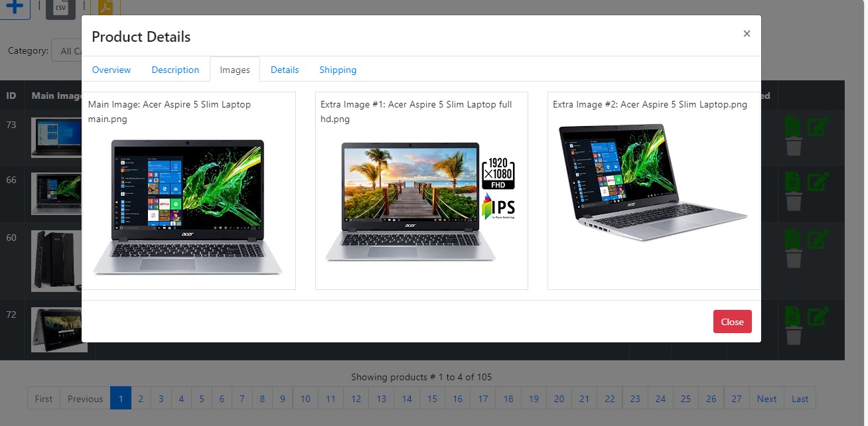Select page 1 in pagination

point(121,399)
